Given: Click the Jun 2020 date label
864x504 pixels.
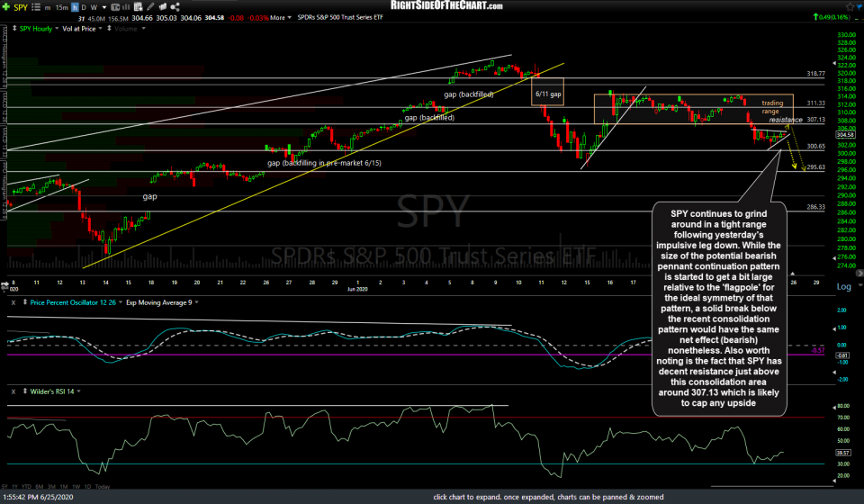Looking at the screenshot, I should coord(357,289).
